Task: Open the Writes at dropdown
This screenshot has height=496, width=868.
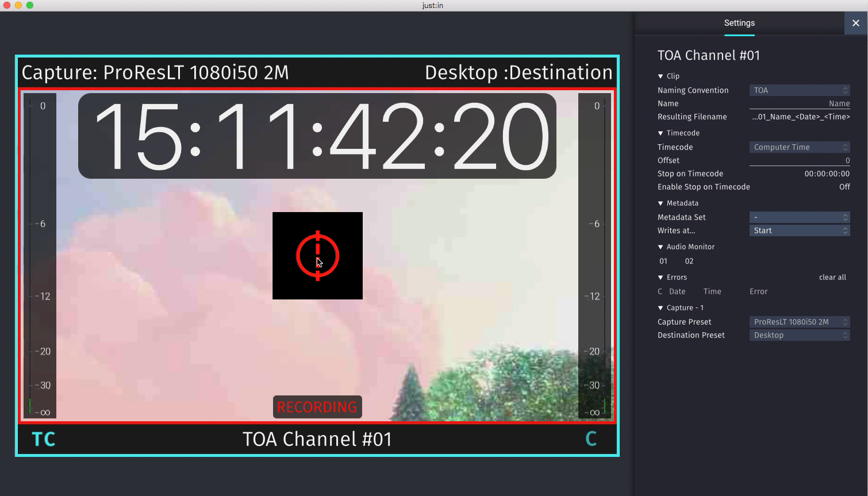Action: (x=800, y=230)
